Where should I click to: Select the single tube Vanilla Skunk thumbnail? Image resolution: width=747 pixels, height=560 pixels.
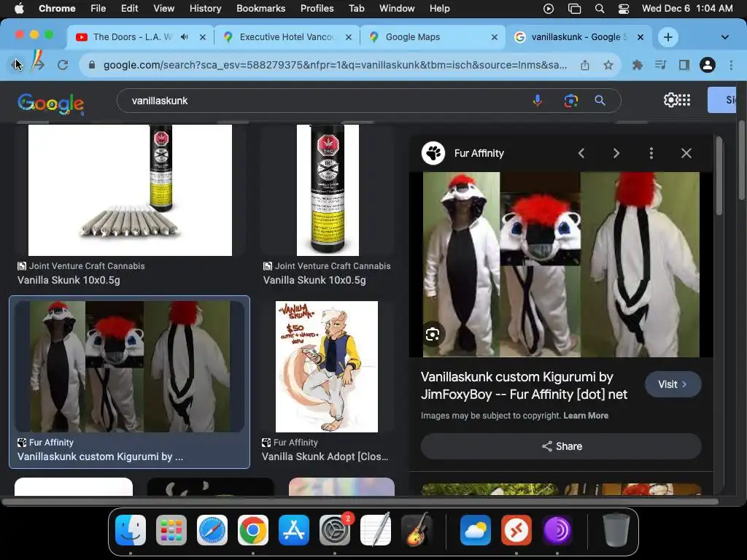point(328,190)
